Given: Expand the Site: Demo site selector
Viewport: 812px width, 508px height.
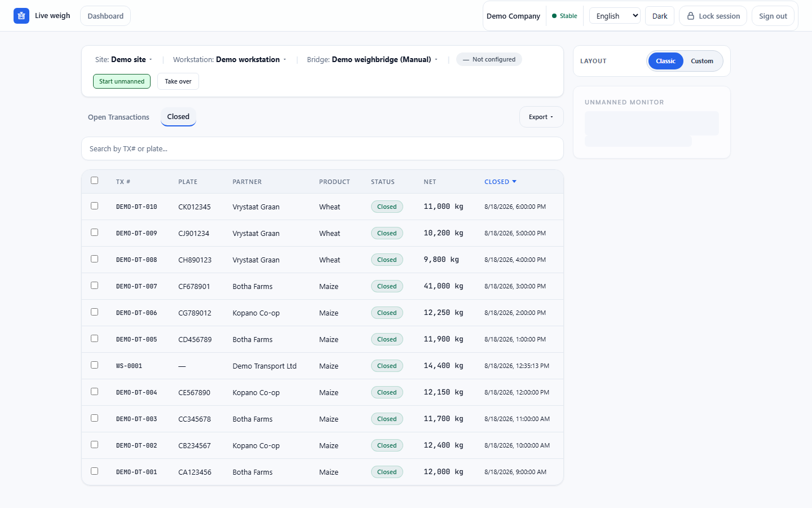Looking at the screenshot, I should click(x=123, y=59).
